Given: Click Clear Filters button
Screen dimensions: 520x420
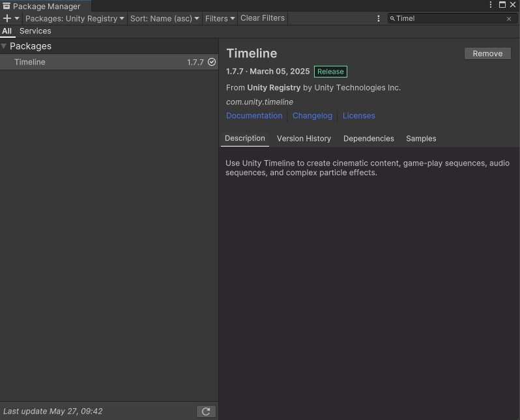Looking at the screenshot, I should point(263,18).
